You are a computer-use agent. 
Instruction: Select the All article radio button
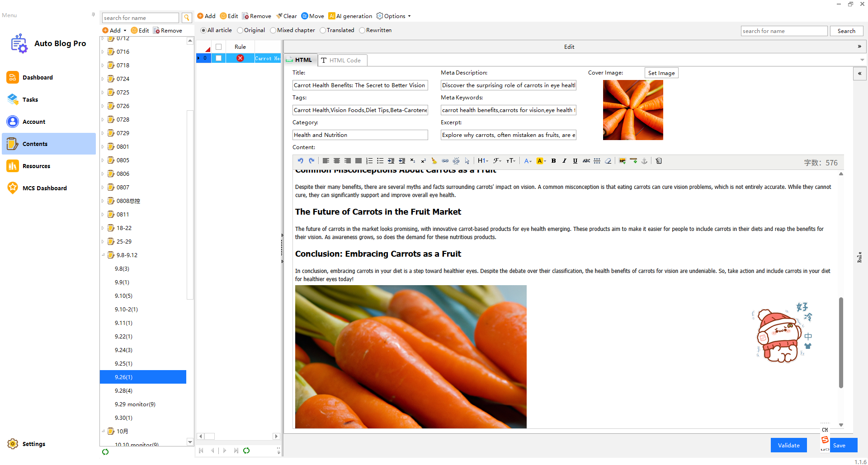pos(203,30)
